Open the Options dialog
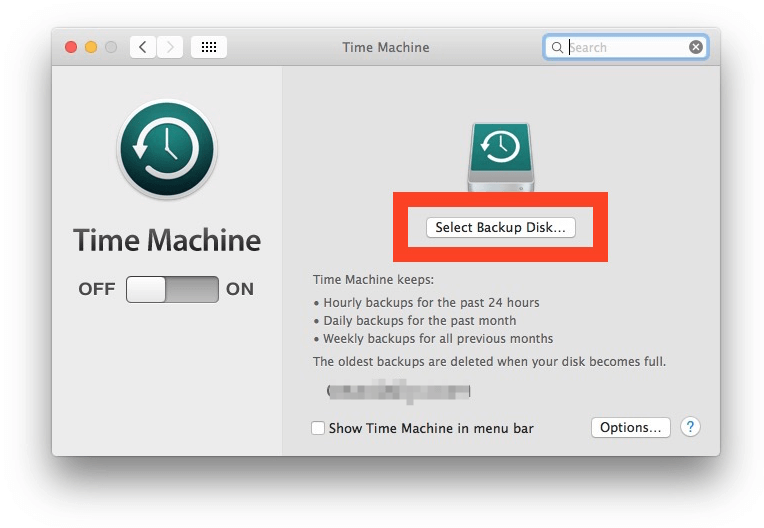764x528 pixels. tap(630, 427)
